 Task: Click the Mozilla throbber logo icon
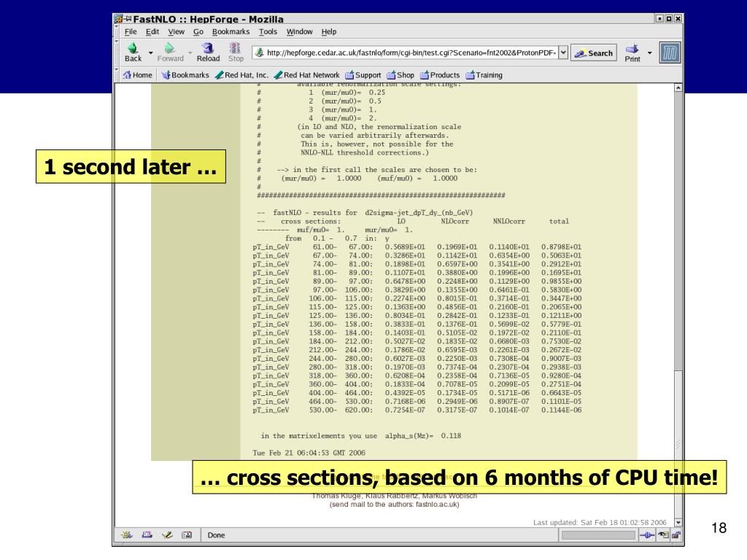(670, 52)
